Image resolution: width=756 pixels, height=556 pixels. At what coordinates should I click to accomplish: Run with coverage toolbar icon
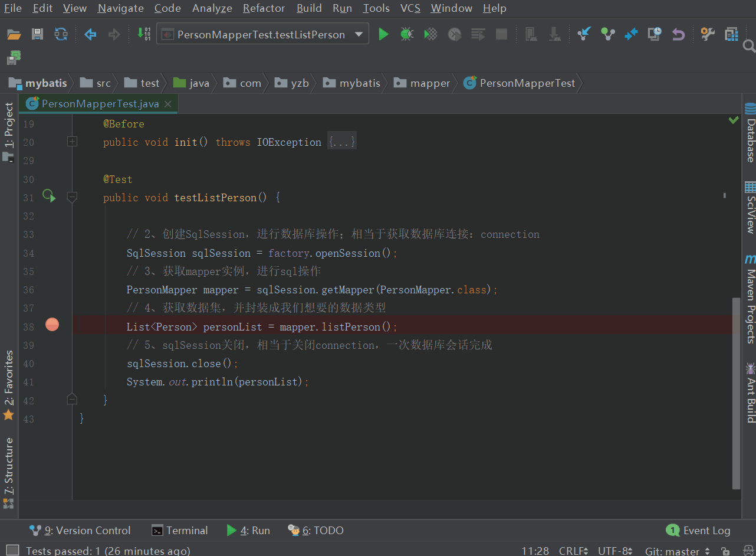point(431,34)
